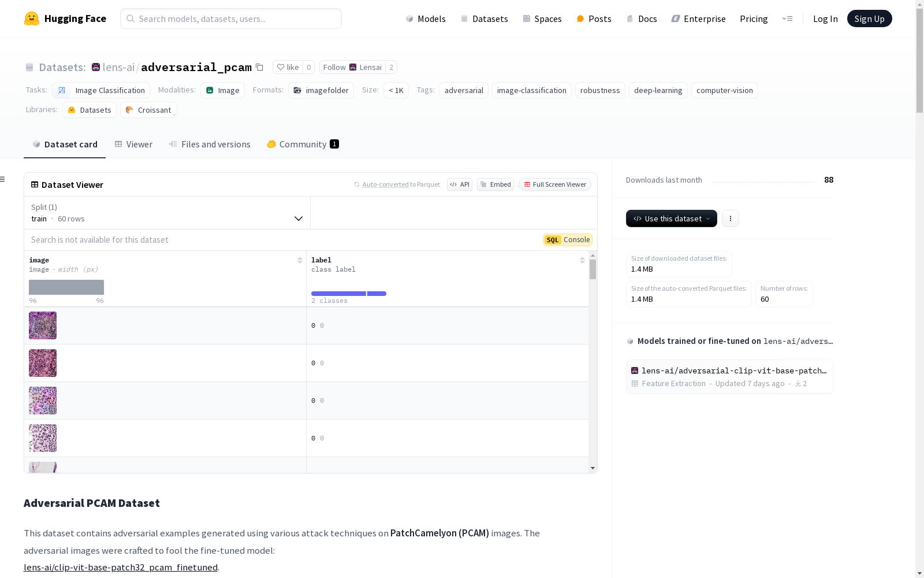
Task: Click the Datasets: breadcrumb link
Action: [x=62, y=67]
